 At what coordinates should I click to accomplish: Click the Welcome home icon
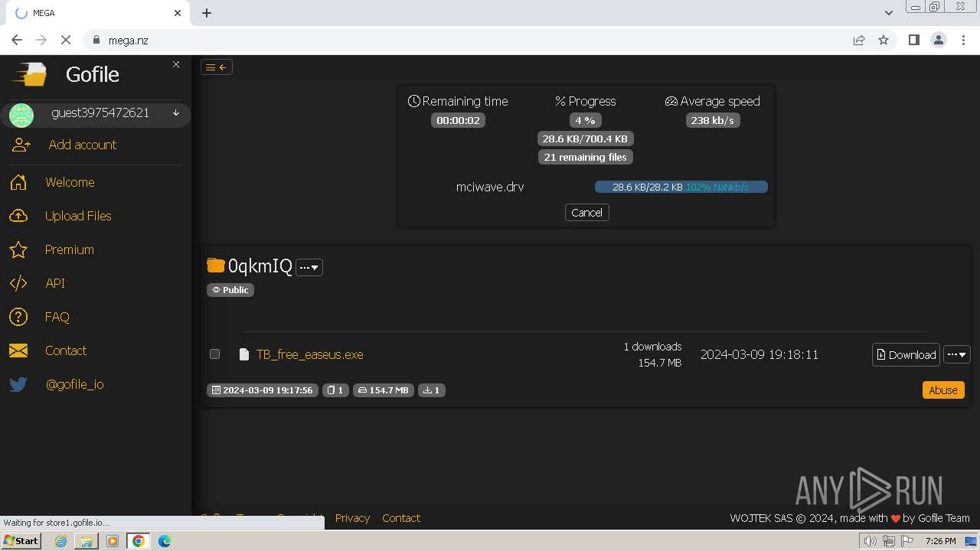pos(18,182)
